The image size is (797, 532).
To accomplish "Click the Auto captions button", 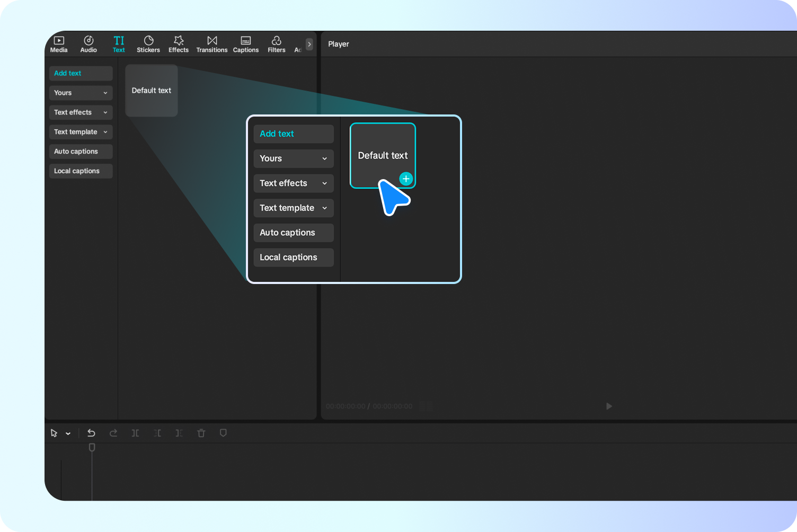I will (81, 151).
